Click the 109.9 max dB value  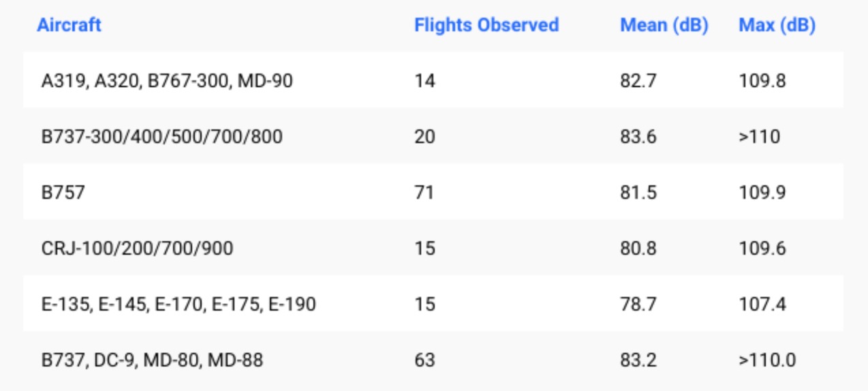pos(762,193)
